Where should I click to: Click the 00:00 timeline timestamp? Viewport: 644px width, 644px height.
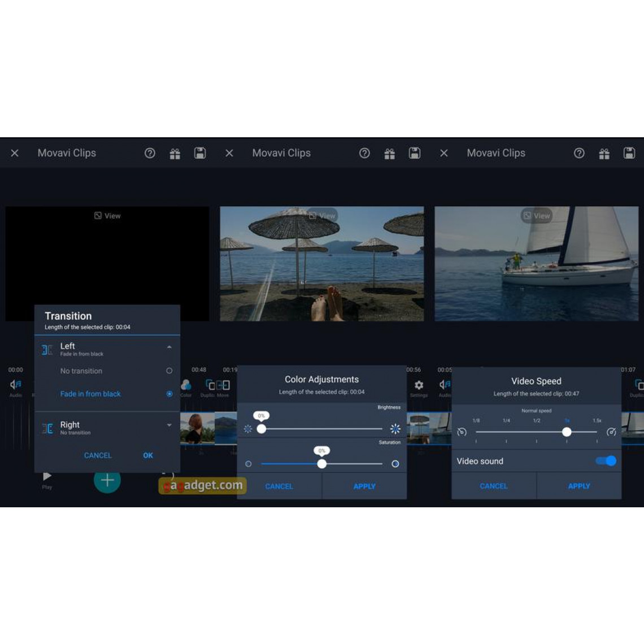[16, 369]
